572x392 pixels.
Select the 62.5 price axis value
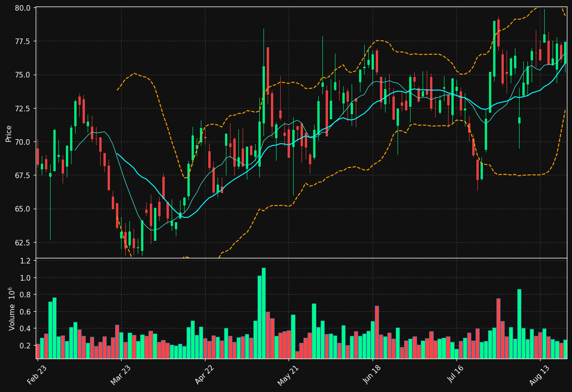(22, 243)
